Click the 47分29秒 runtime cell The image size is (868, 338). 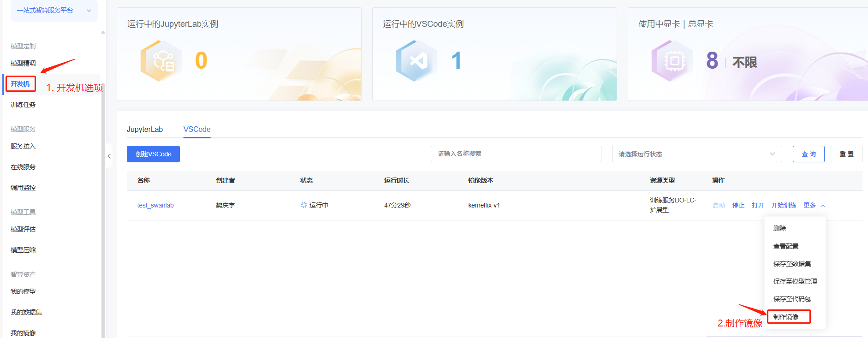click(398, 205)
